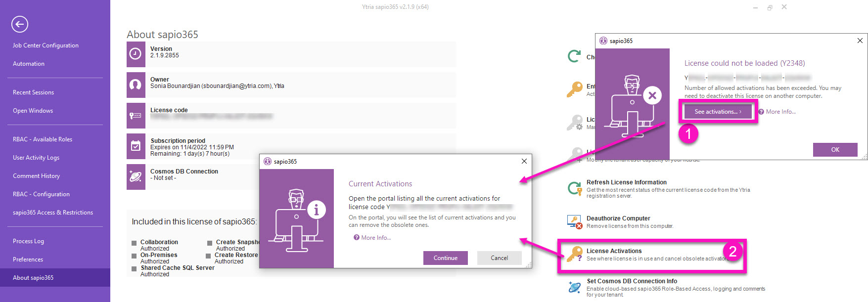Image resolution: width=868 pixels, height=302 pixels.
Task: Click the See activations button
Action: (718, 112)
